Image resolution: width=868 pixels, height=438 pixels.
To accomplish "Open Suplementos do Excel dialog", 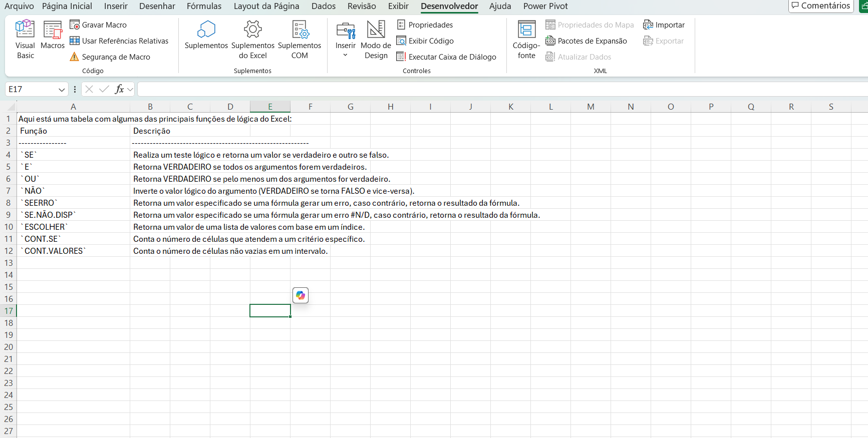I will 253,40.
